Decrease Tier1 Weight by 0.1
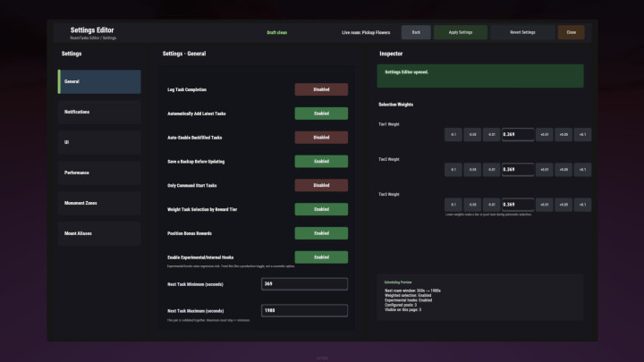Viewport: 644px width, 362px height. coord(453,135)
